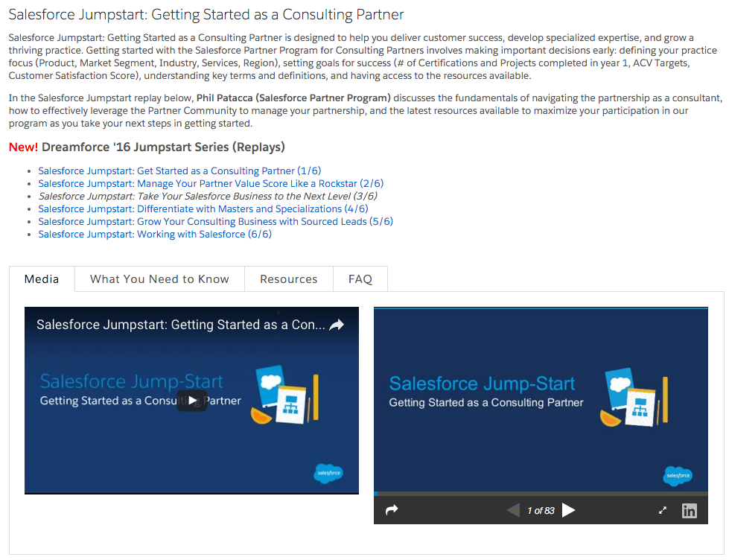Advance to next slide in SlideShare
729x560 pixels.
569,510
